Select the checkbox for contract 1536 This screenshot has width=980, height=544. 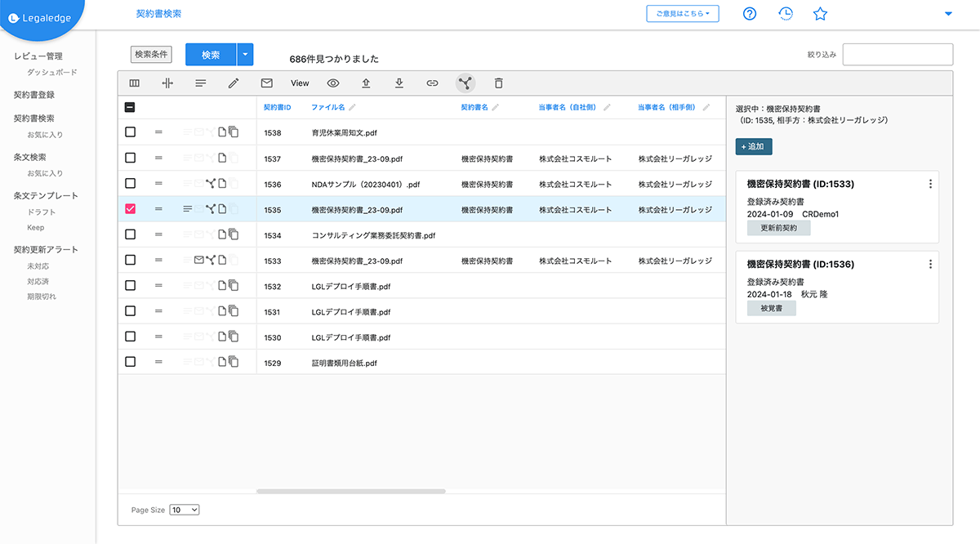(x=131, y=184)
